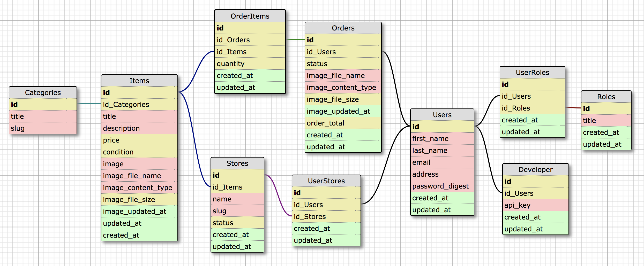This screenshot has width=644, height=266.
Task: Select image_file_size in the Items table
Action: [x=139, y=199]
